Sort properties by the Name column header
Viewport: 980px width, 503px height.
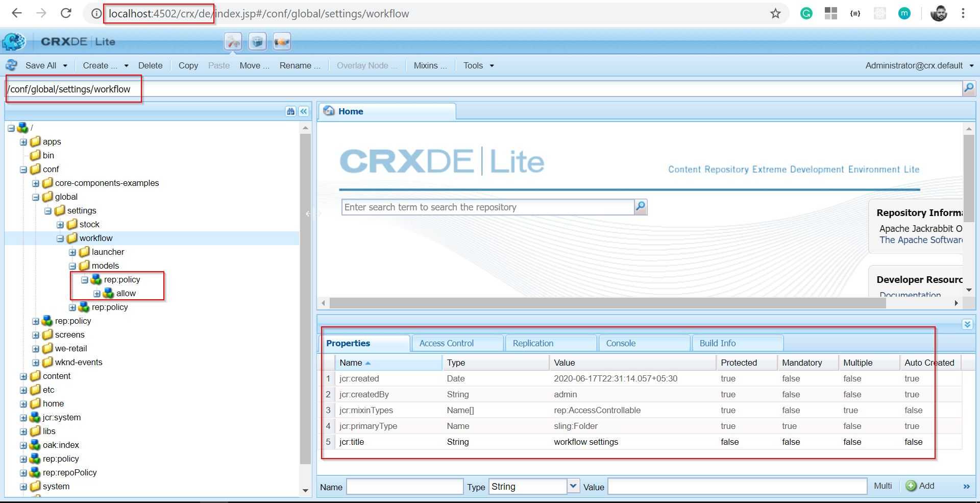(x=351, y=363)
